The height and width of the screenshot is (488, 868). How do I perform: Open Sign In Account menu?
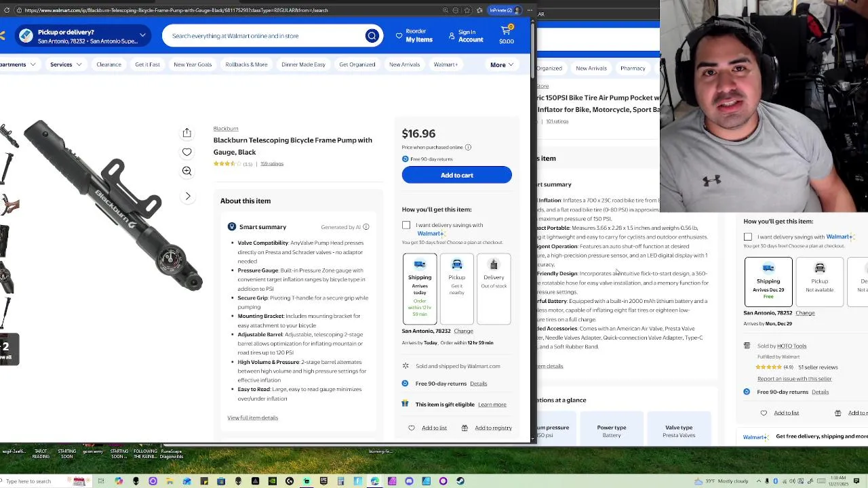[x=466, y=36]
